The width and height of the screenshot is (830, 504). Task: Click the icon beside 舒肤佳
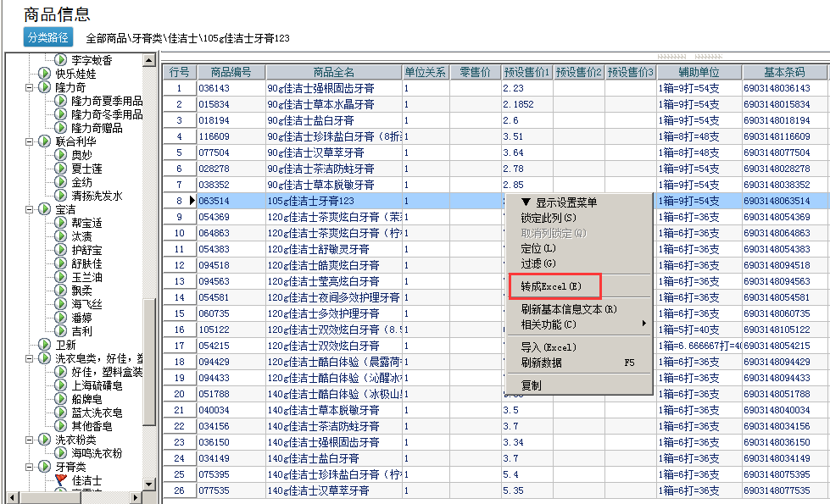[61, 263]
